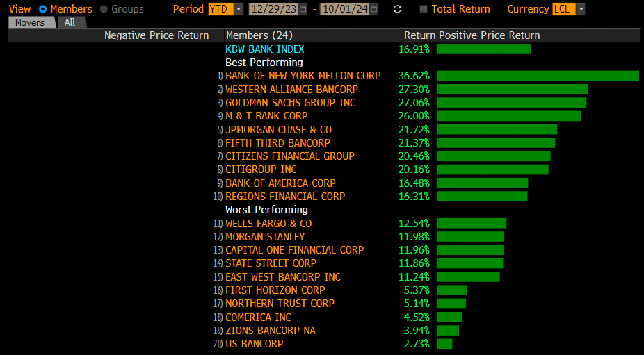
Task: Switch to the All tab
Action: coord(70,23)
